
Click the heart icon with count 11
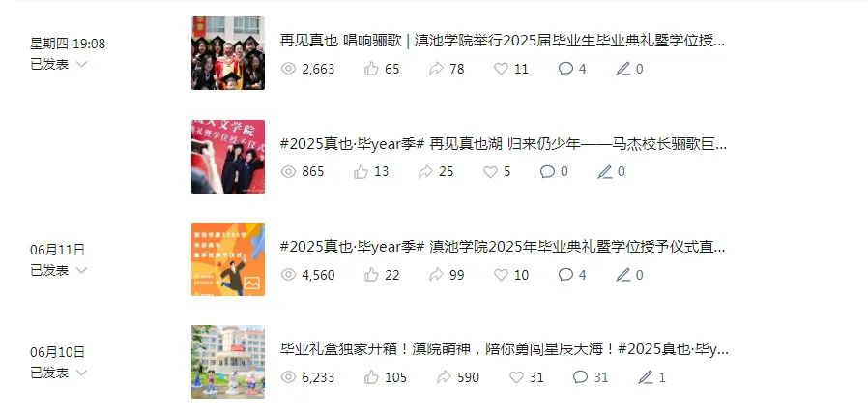[501, 69]
